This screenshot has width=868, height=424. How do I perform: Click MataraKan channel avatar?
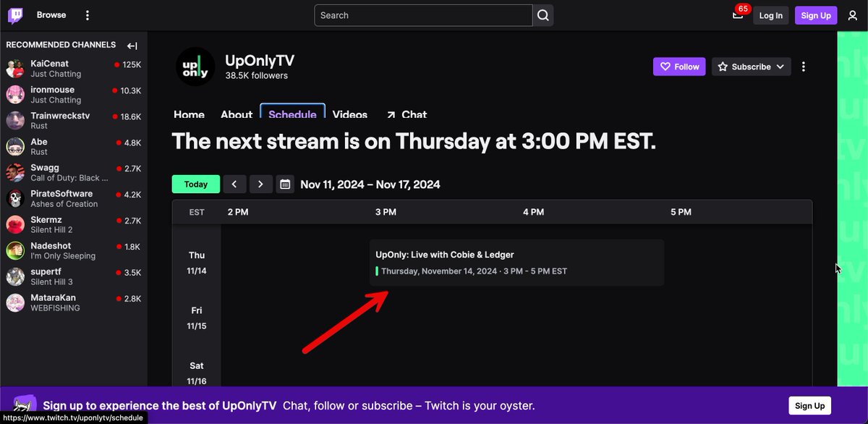pyautogui.click(x=15, y=303)
